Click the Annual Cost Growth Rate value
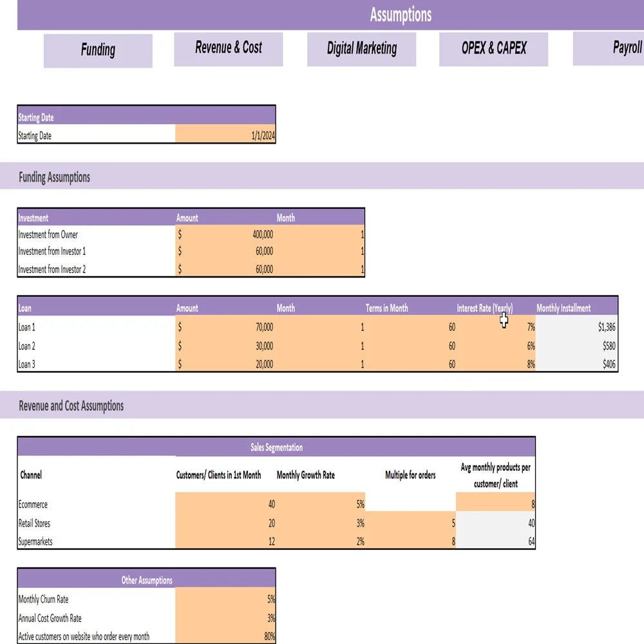The width and height of the screenshot is (644, 644). [x=225, y=618]
